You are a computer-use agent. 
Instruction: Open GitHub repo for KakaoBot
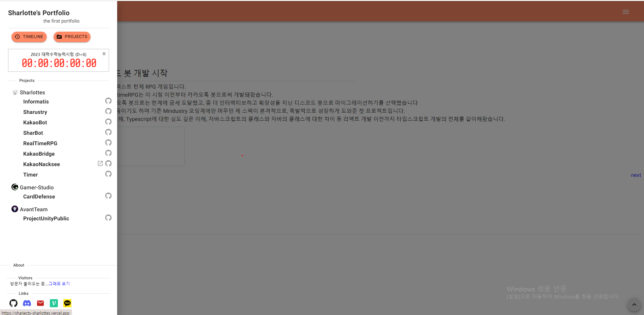click(108, 122)
